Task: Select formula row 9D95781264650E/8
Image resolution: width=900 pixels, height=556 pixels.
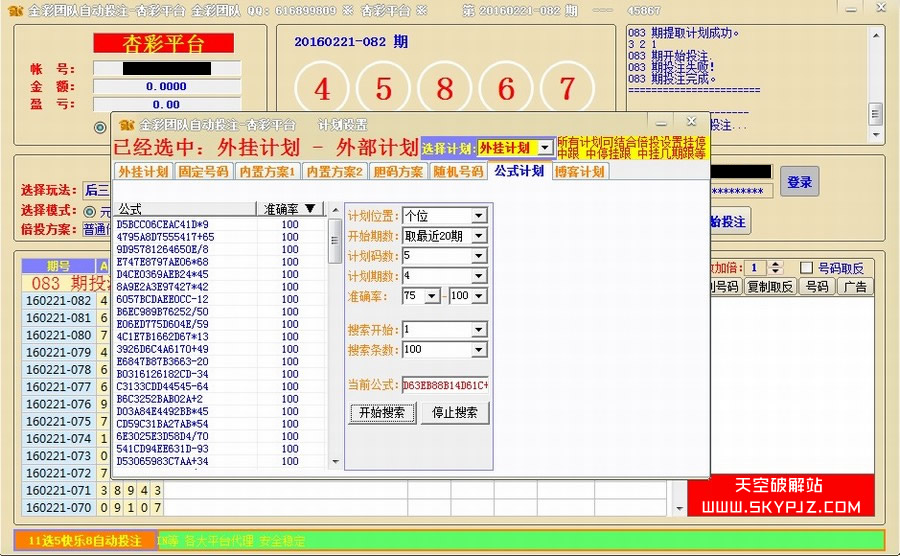Action: [x=220, y=250]
